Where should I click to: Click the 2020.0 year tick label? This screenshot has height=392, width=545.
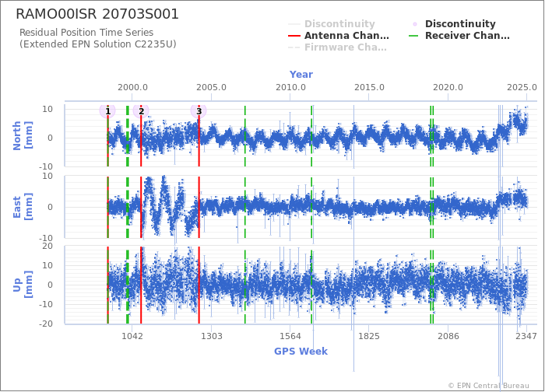coord(448,87)
